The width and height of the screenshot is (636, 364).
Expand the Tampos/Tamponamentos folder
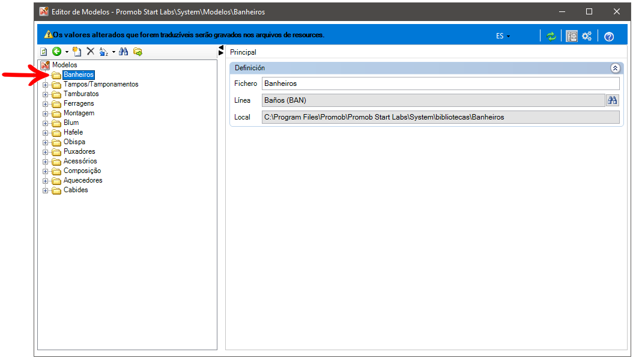(x=46, y=85)
